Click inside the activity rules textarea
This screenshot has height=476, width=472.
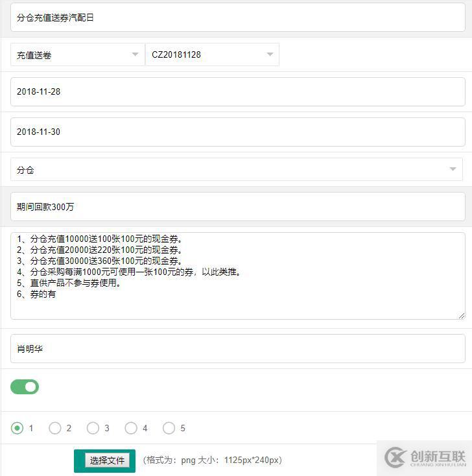click(x=238, y=276)
